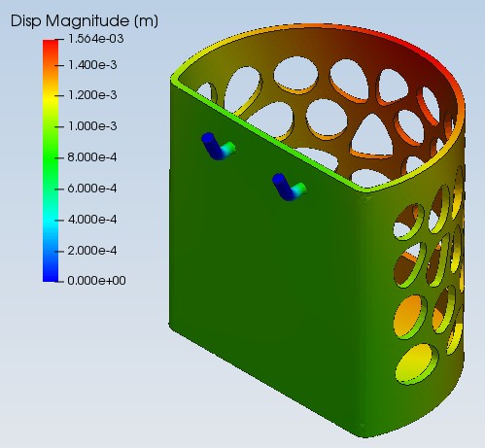This screenshot has height=448, width=485.
Task: Click the 8.000e-4 legend tick label
Action: pos(92,157)
